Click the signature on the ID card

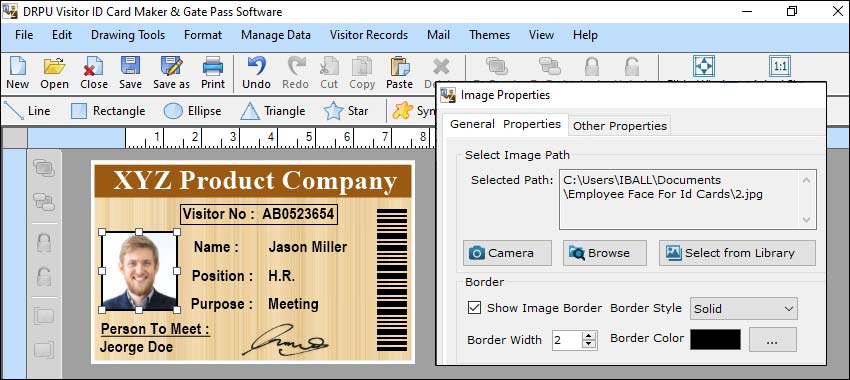(285, 340)
